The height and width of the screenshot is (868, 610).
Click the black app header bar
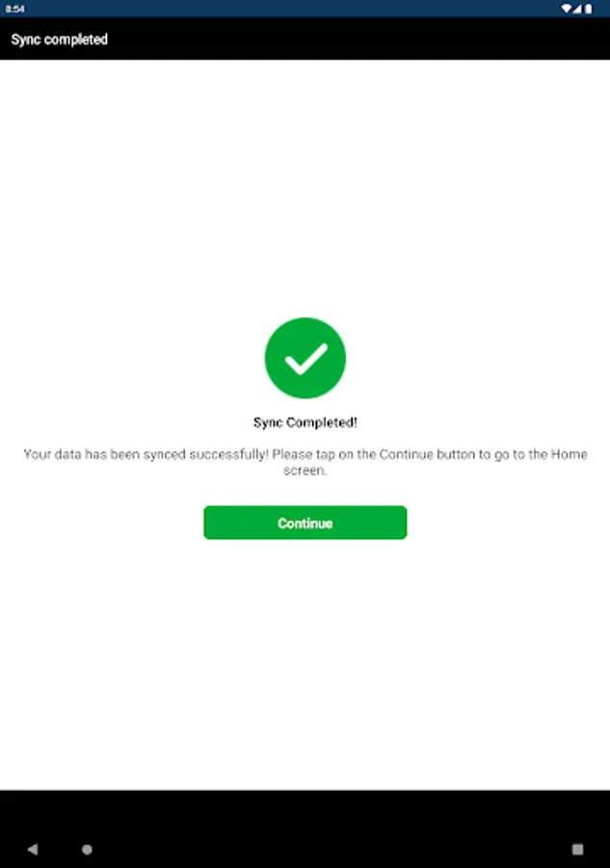[305, 39]
